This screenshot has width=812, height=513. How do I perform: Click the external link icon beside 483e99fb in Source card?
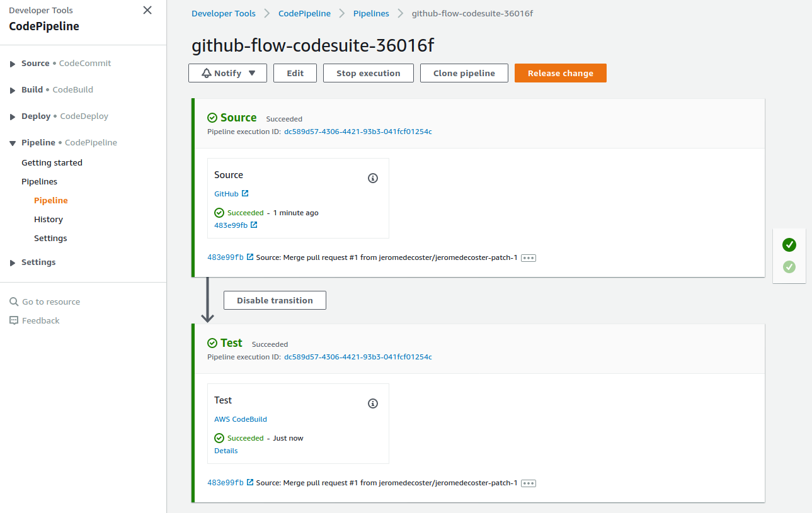(x=254, y=225)
